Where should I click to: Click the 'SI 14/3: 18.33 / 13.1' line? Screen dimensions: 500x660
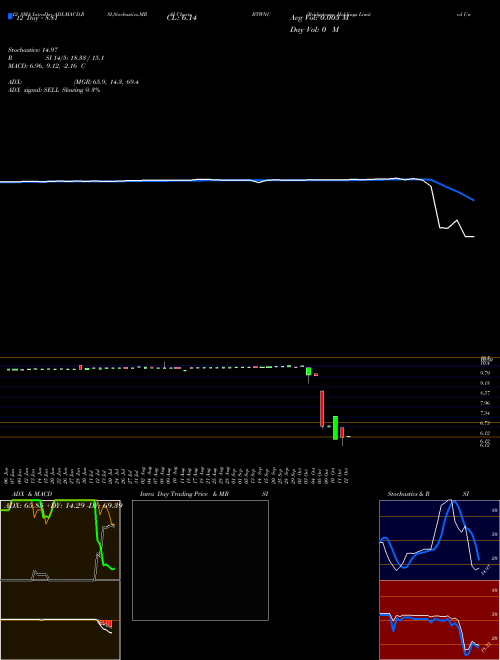tap(74, 58)
